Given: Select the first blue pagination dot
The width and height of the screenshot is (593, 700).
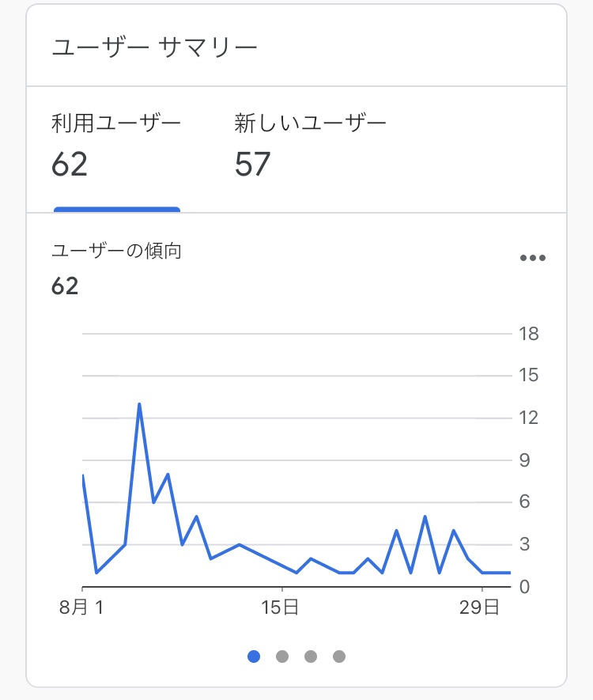Looking at the screenshot, I should [254, 656].
